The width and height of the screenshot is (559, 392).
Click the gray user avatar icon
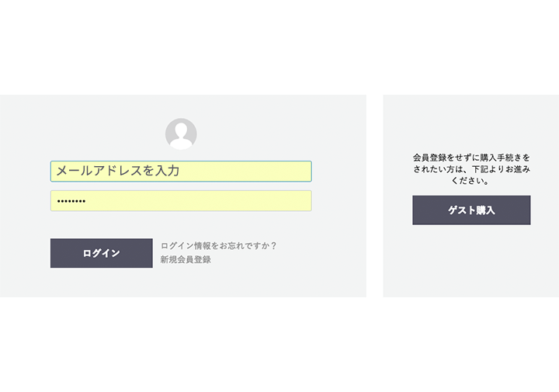pos(181,134)
